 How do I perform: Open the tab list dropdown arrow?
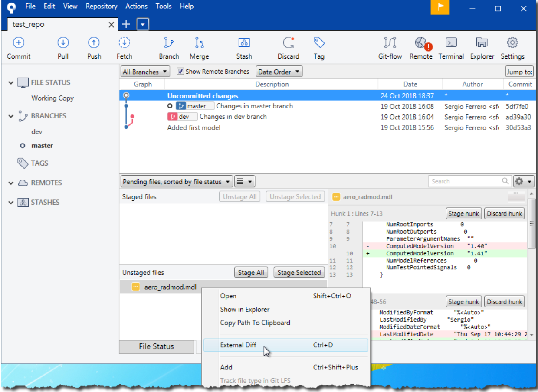(143, 24)
